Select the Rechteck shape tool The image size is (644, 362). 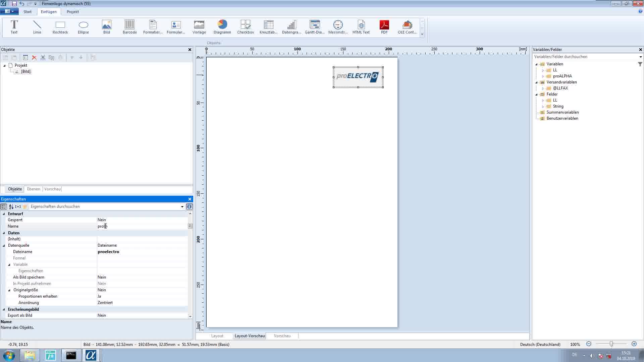point(60,27)
